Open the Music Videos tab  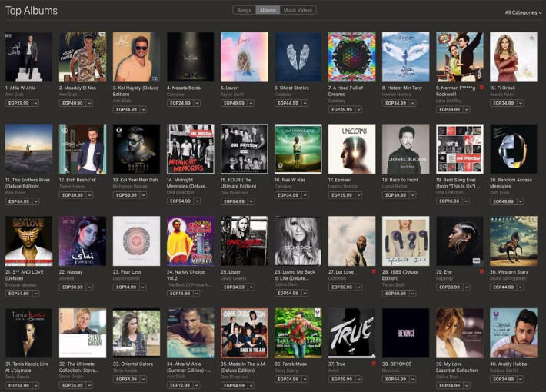298,10
